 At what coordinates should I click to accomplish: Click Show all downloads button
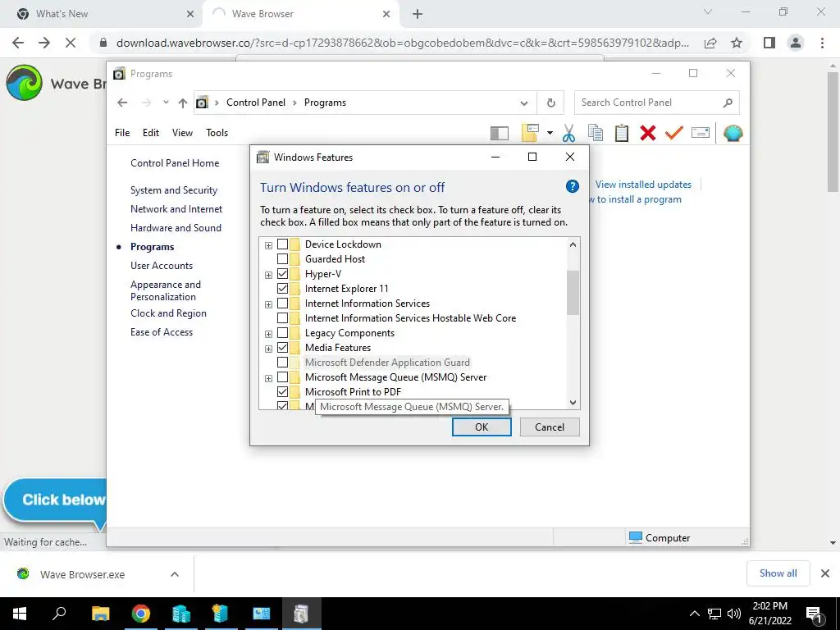pyautogui.click(x=778, y=573)
